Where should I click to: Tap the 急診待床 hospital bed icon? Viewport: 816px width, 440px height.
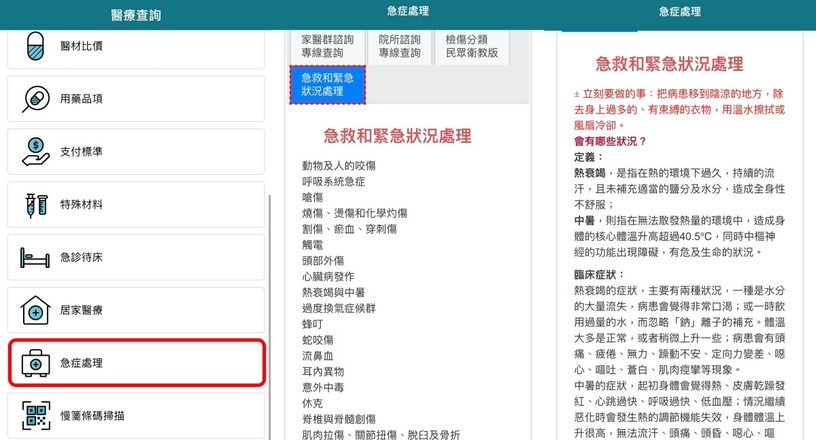[35, 258]
